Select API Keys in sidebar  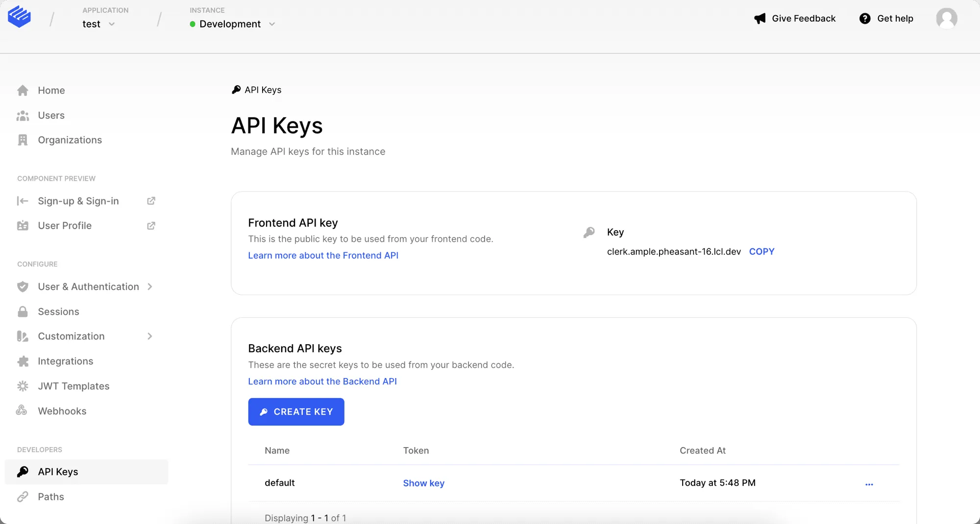tap(86, 472)
